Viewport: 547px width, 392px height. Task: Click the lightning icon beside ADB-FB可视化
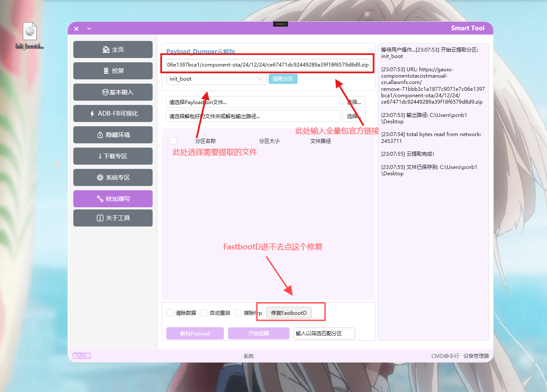92,113
